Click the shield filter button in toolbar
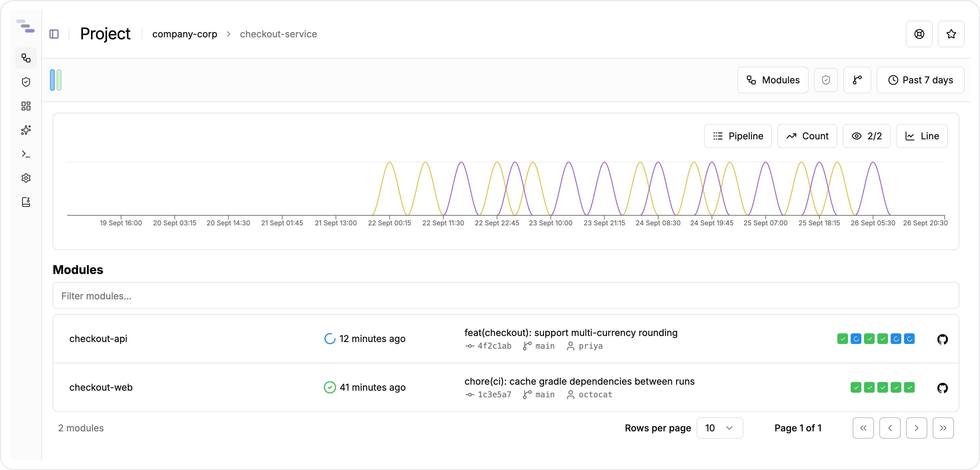Image resolution: width=980 pixels, height=470 pixels. [826, 80]
